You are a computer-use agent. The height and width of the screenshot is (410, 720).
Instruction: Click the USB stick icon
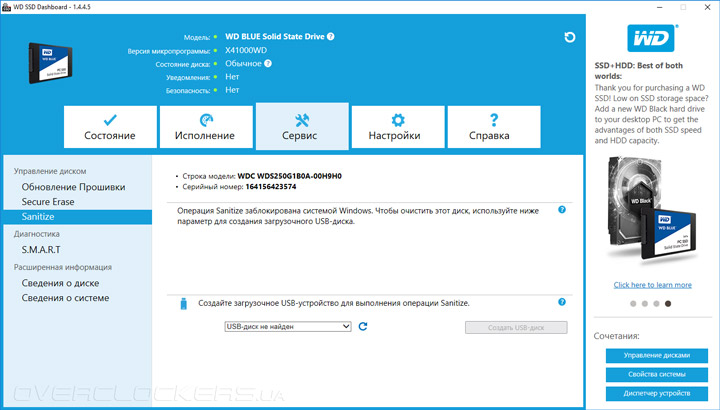(184, 303)
